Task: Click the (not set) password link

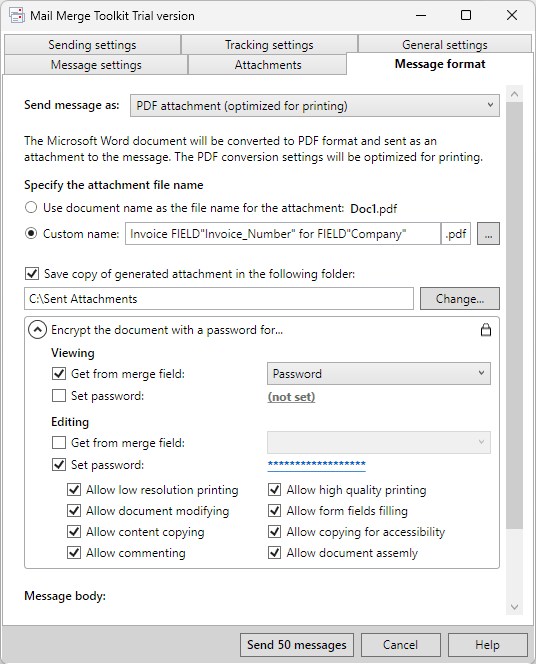Action: coord(291,397)
